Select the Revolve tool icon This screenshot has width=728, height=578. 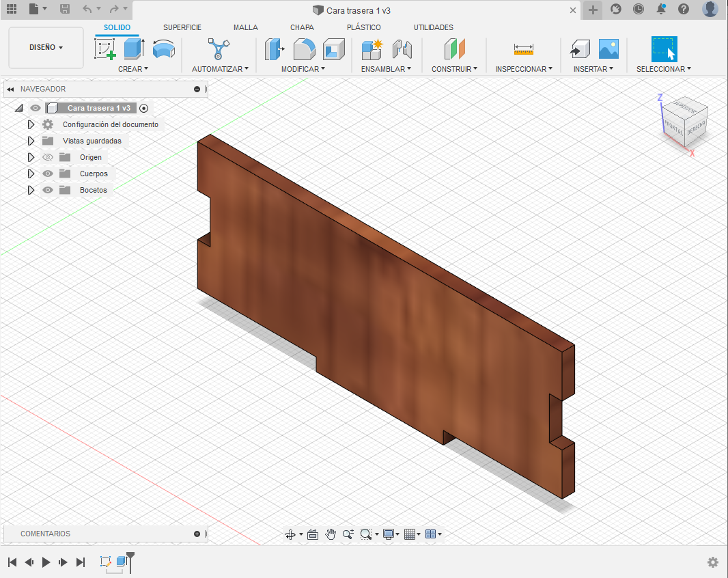163,49
